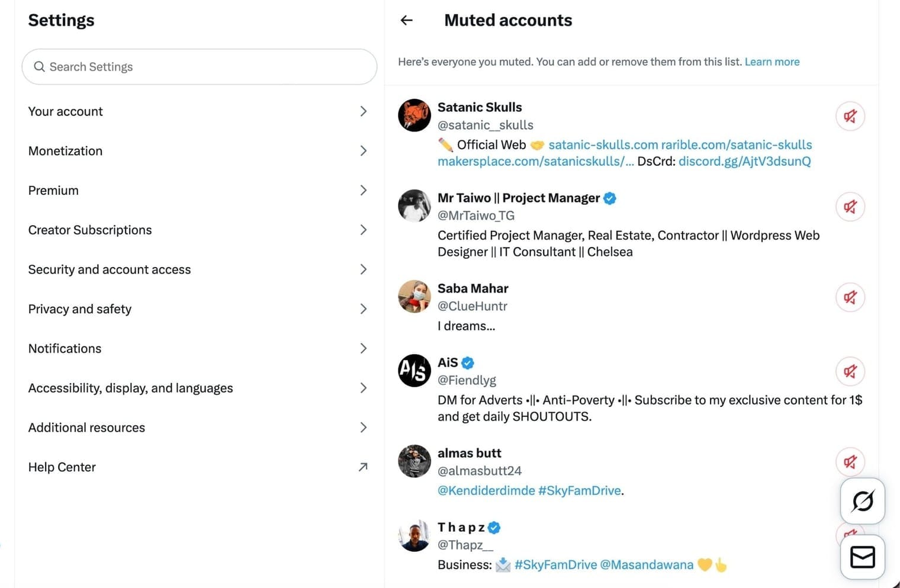Unmute almas butt
The image size is (900, 588).
850,462
